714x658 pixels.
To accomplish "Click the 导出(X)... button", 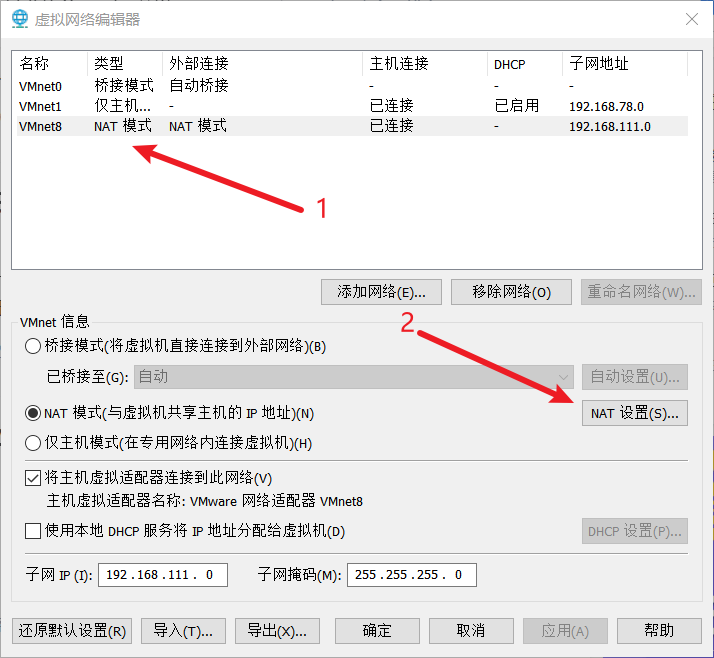I will tap(277, 631).
